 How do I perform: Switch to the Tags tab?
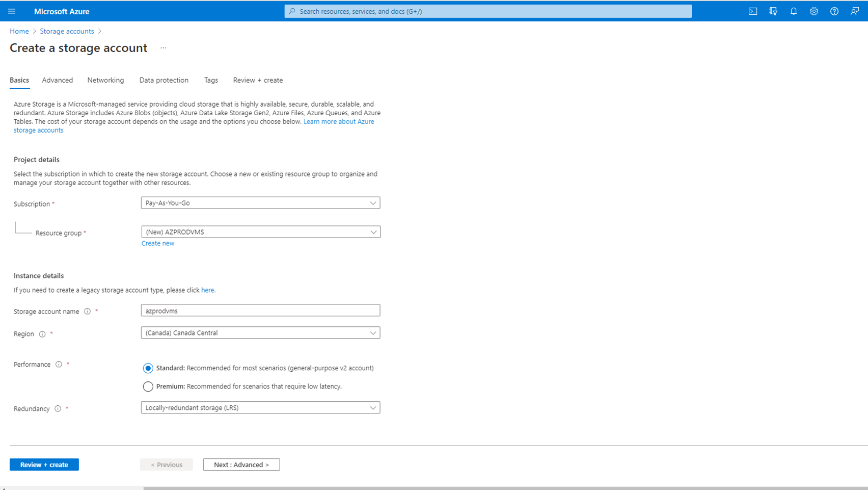point(211,80)
